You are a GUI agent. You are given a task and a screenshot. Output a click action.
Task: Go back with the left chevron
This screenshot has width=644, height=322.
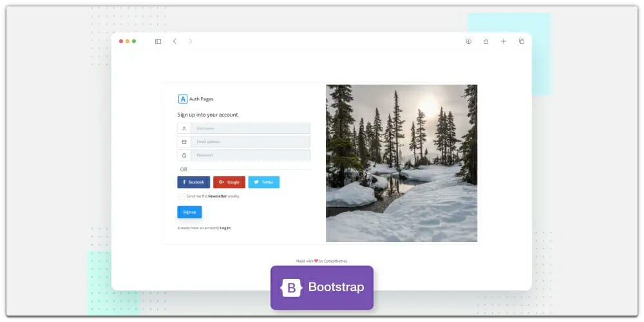(175, 41)
